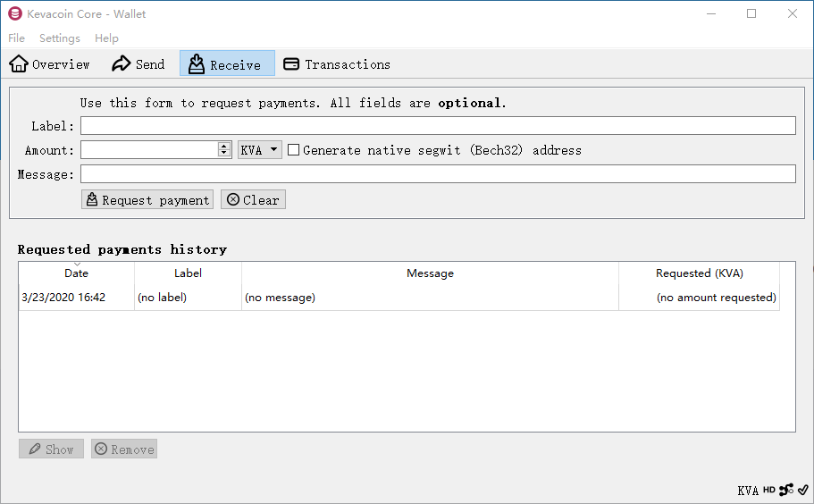Sort by the Message column header
The height and width of the screenshot is (504, 814).
click(430, 273)
